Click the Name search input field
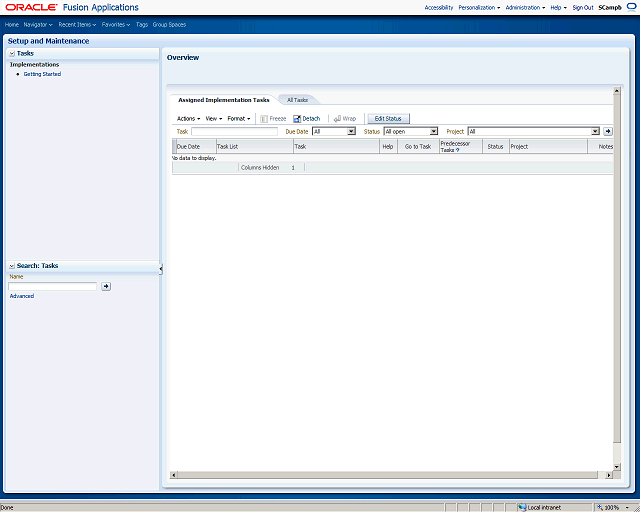The width and height of the screenshot is (640, 512). (x=53, y=286)
